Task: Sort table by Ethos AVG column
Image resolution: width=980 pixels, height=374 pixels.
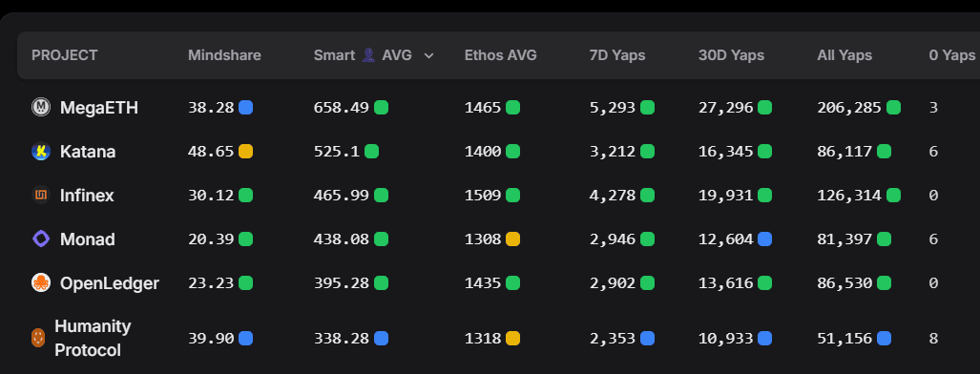Action: pos(501,55)
